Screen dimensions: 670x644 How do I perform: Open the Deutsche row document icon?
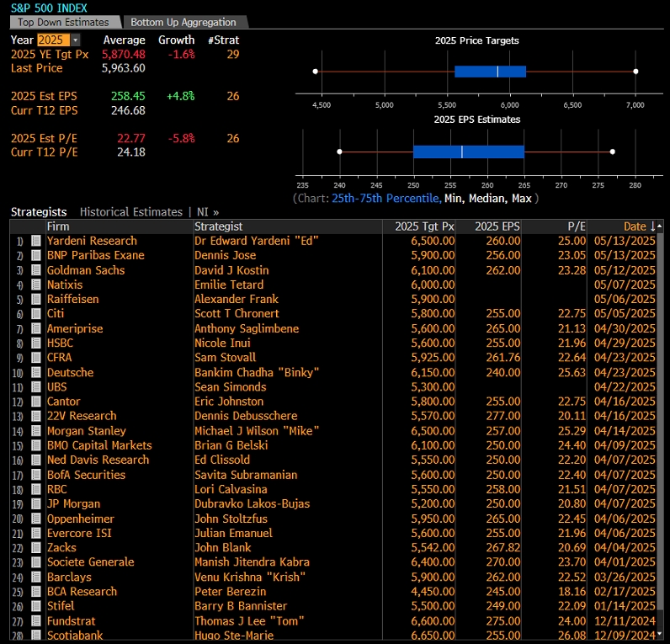(36, 373)
